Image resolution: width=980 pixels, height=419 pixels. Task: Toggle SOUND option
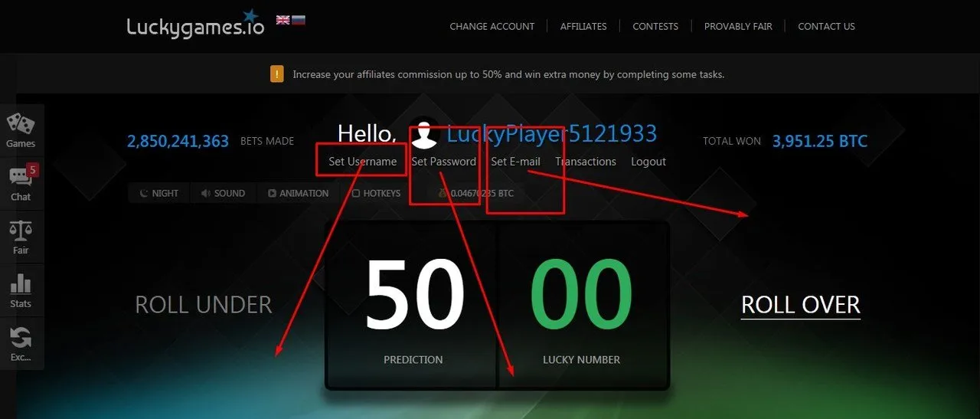point(223,193)
